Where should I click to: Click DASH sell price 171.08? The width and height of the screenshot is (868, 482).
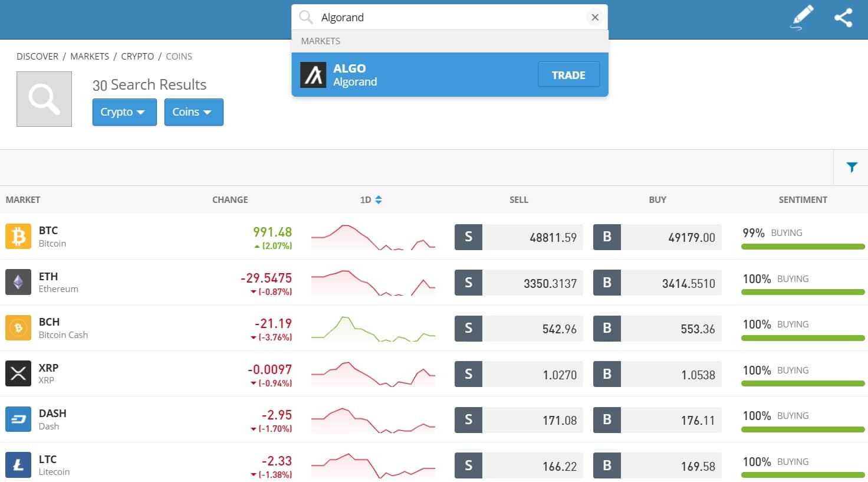coord(560,421)
